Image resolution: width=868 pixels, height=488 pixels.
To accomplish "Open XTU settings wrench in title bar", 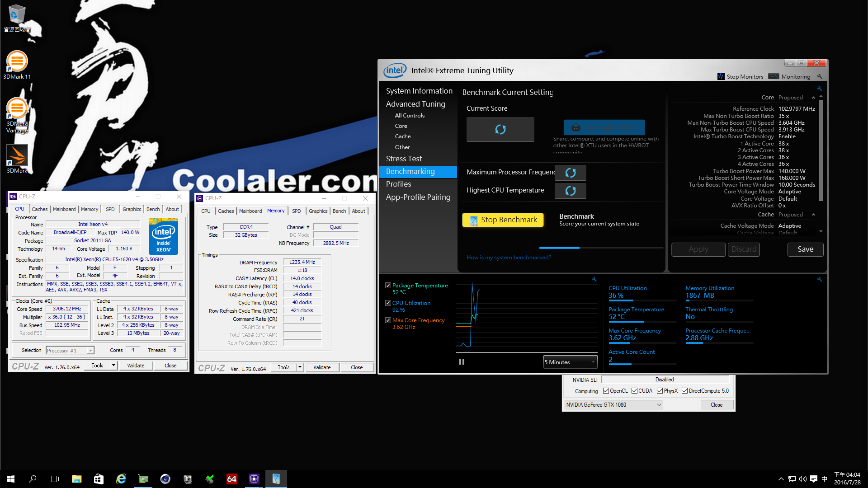I will tap(820, 76).
